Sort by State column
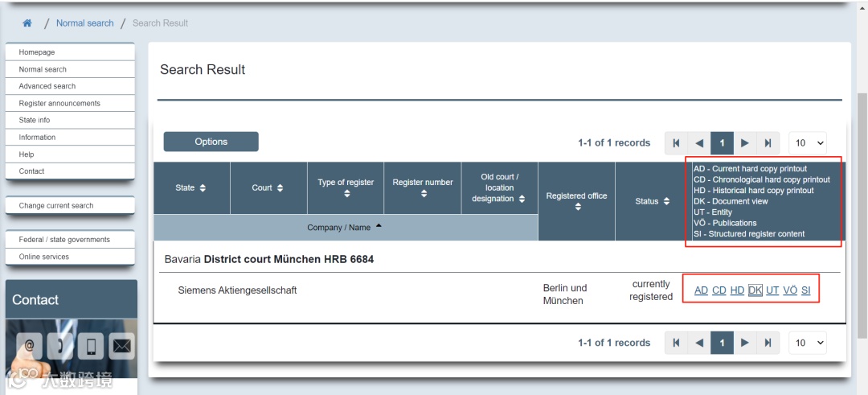The height and width of the screenshot is (395, 868). tap(191, 187)
